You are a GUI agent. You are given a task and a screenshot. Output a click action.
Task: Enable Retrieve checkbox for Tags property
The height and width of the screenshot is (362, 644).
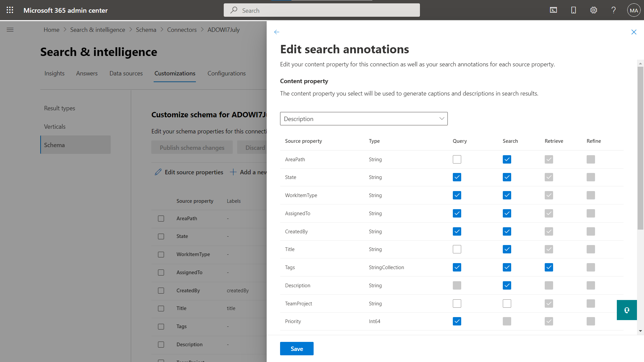pos(548,267)
